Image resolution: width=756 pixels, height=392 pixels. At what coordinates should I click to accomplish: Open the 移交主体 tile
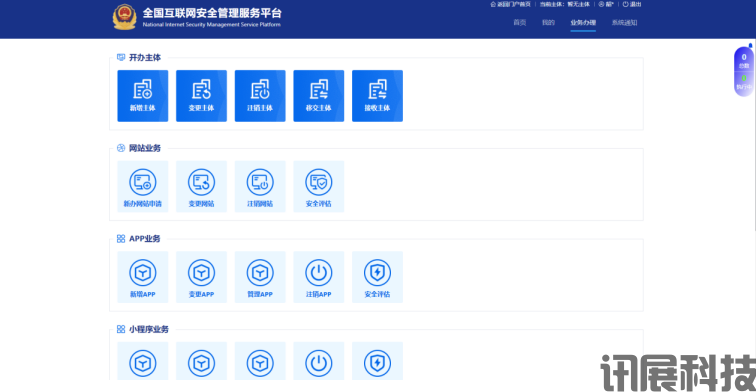click(x=319, y=95)
